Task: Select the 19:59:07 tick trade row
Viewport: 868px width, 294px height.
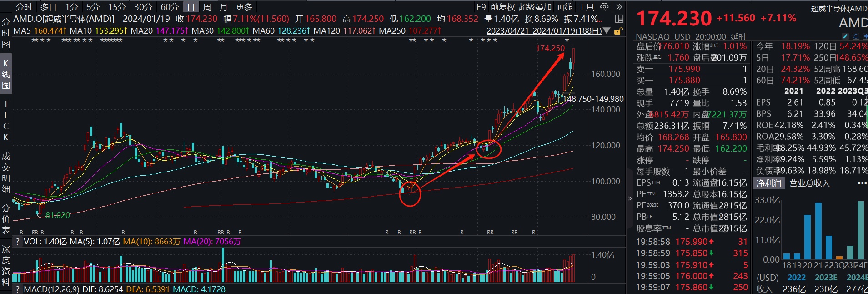Action: tap(692, 287)
